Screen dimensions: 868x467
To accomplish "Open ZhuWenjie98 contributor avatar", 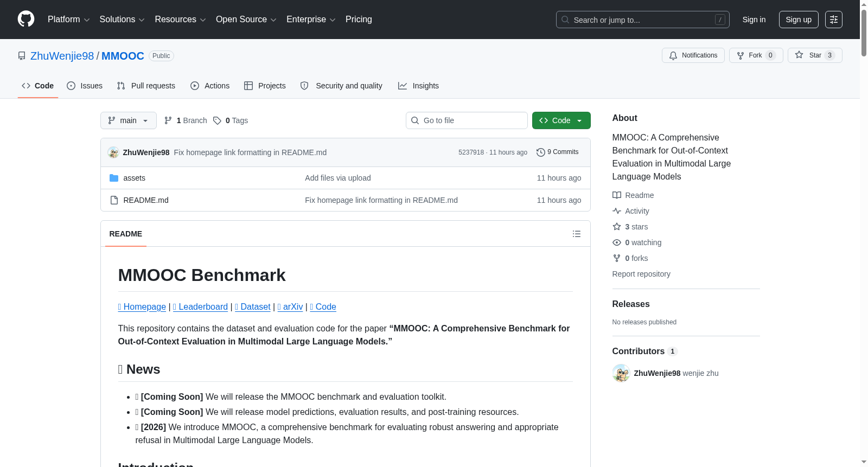I will click(621, 373).
